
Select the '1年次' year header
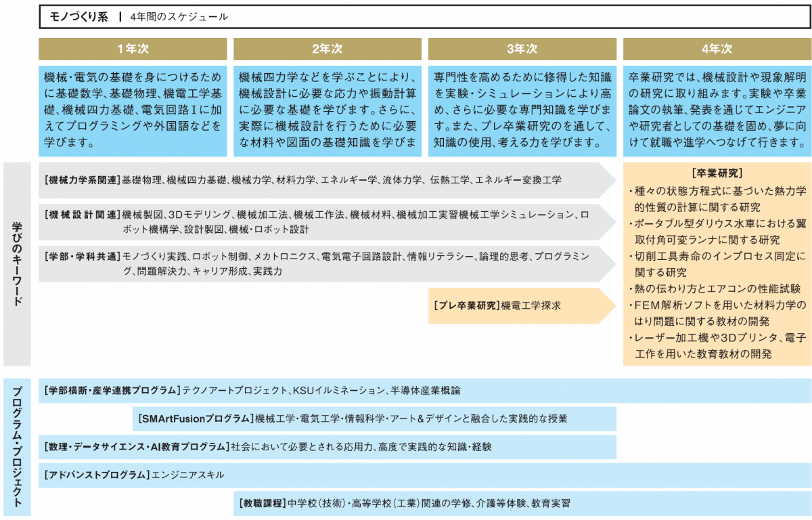click(x=133, y=49)
